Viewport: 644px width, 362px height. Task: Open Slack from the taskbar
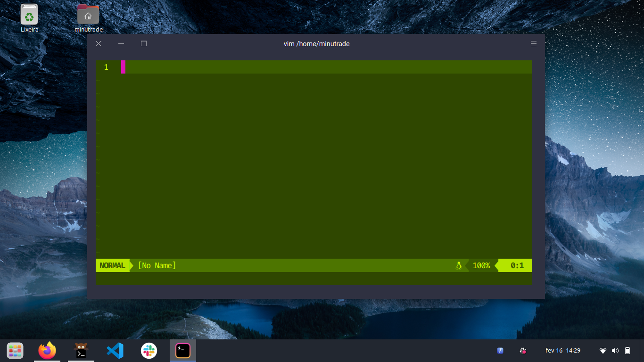tap(149, 350)
